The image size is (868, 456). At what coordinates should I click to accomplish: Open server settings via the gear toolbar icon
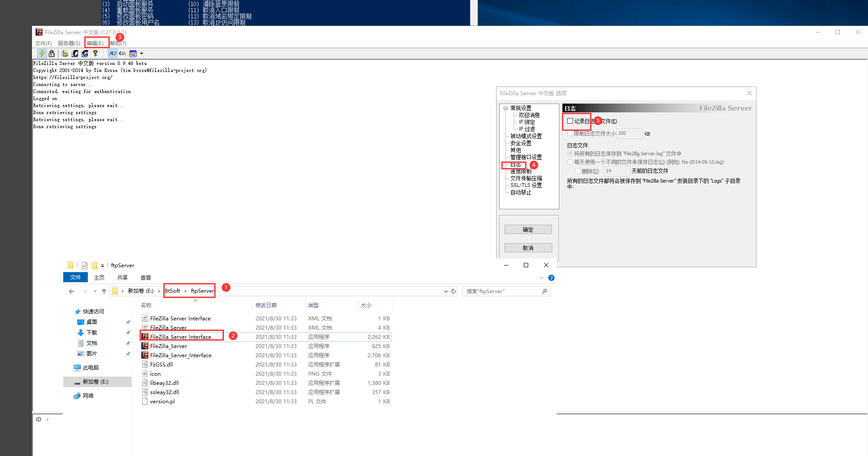65,54
